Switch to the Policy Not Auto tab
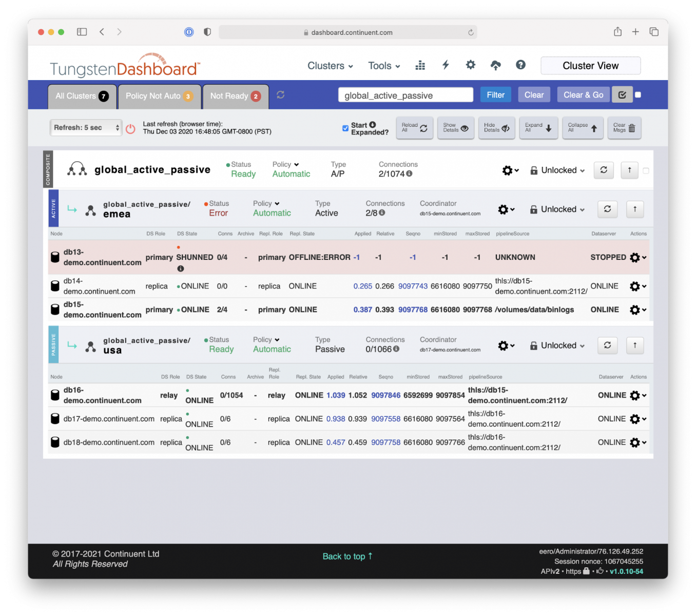 [x=159, y=96]
